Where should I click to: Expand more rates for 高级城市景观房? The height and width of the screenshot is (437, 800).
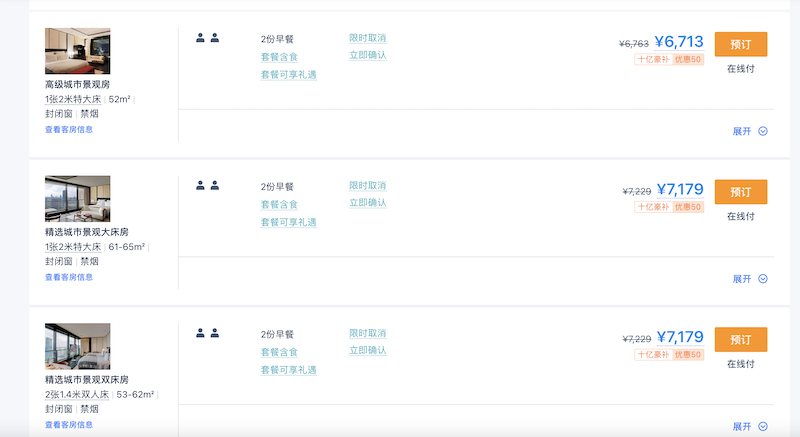click(749, 131)
